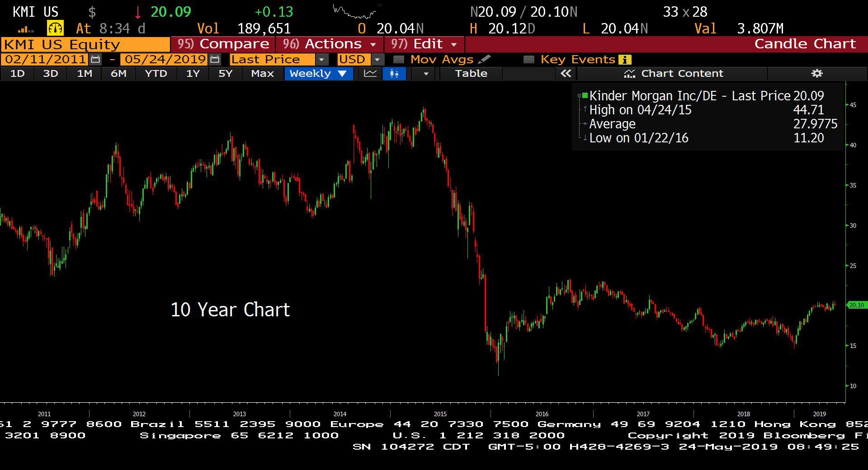Image resolution: width=868 pixels, height=470 pixels.
Task: Click the 10 Year Chart annotation
Action: [x=230, y=310]
